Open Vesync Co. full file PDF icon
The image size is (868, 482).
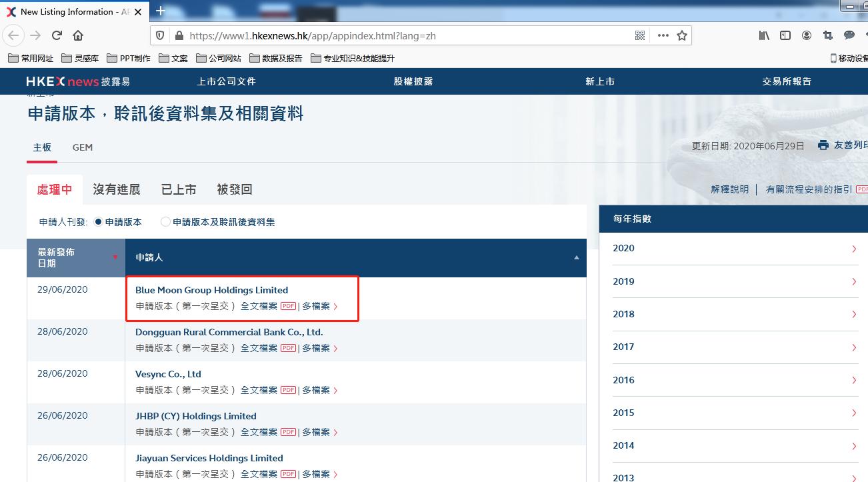point(288,390)
